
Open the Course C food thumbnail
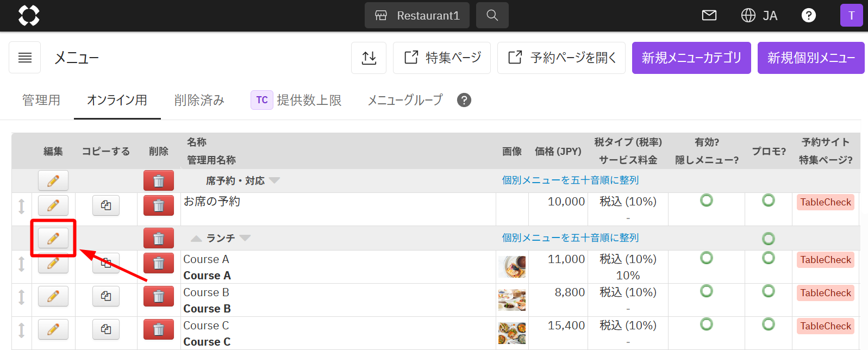point(512,333)
